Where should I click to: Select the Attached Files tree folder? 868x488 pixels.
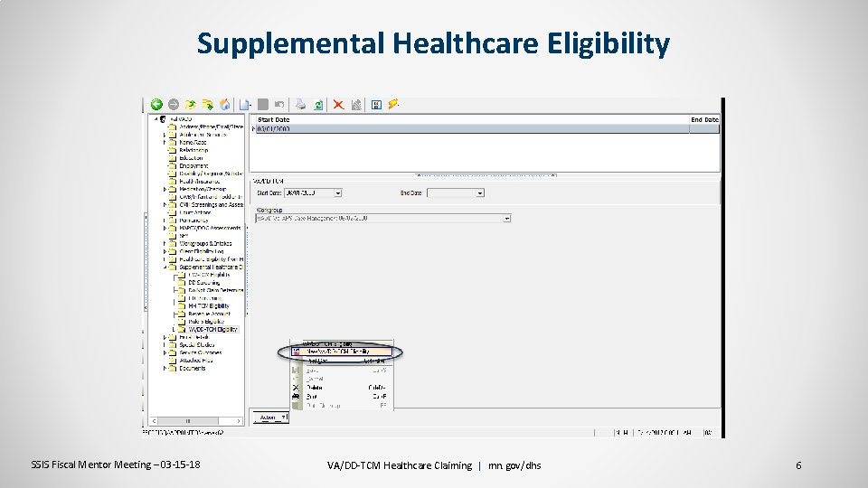click(x=196, y=361)
